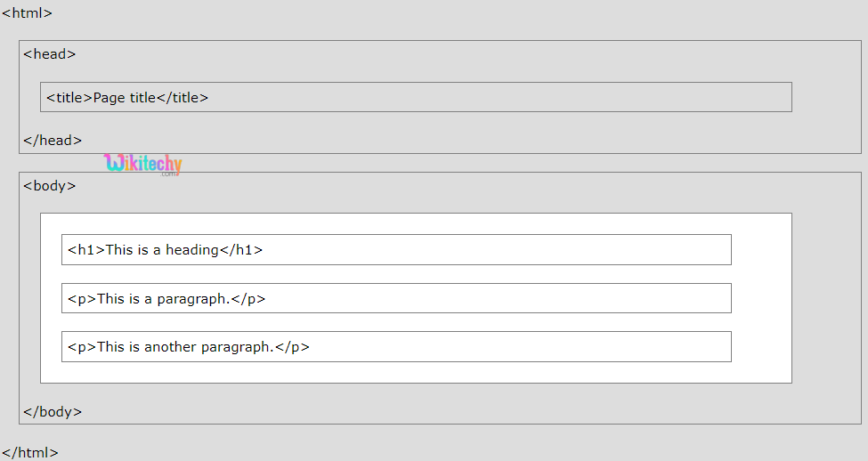Select the opening <body> tag
Image resolution: width=868 pixels, height=461 pixels.
(50, 186)
